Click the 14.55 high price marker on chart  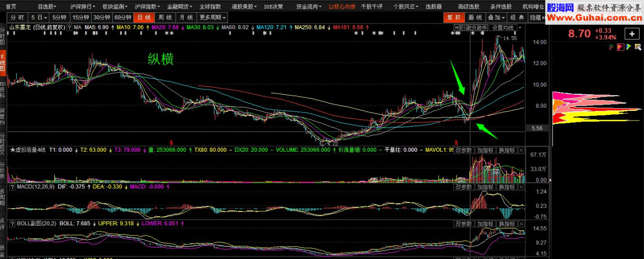click(510, 38)
